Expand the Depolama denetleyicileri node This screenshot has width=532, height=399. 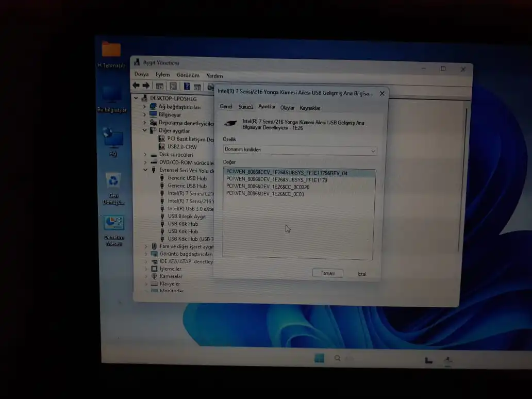coord(144,123)
